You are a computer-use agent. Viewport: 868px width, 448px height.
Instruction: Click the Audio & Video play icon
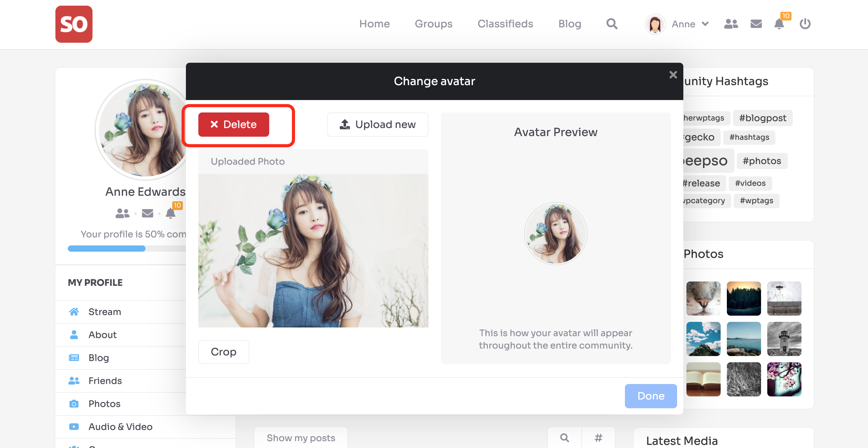tap(74, 427)
